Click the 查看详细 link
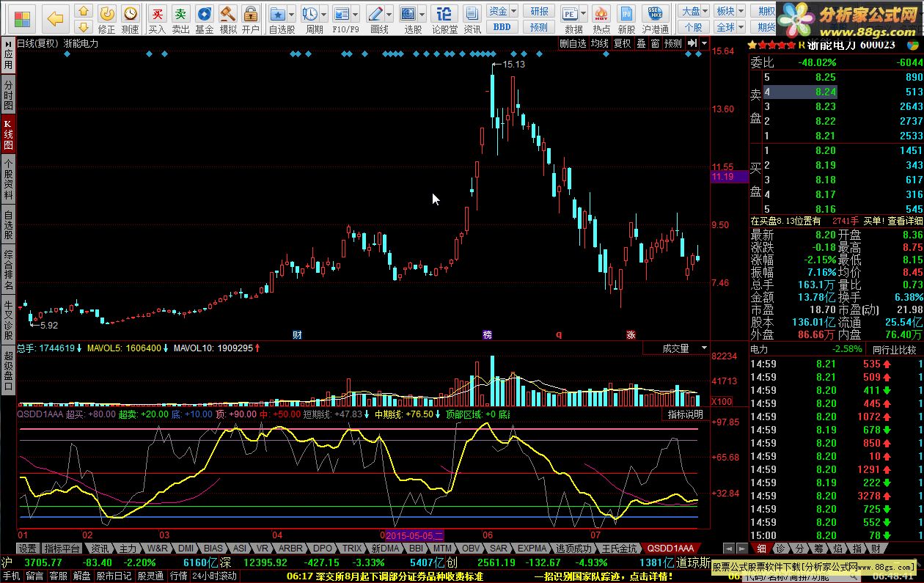The width and height of the screenshot is (924, 583). click(x=905, y=220)
